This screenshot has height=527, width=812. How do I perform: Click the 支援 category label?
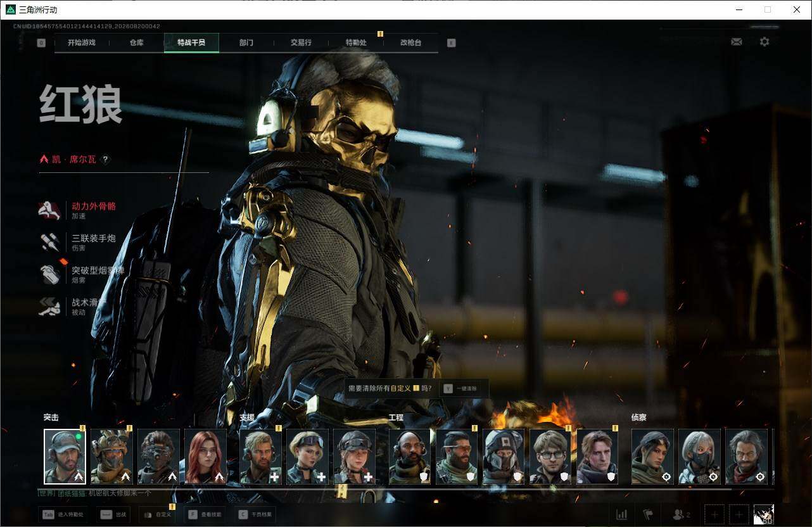point(247,417)
